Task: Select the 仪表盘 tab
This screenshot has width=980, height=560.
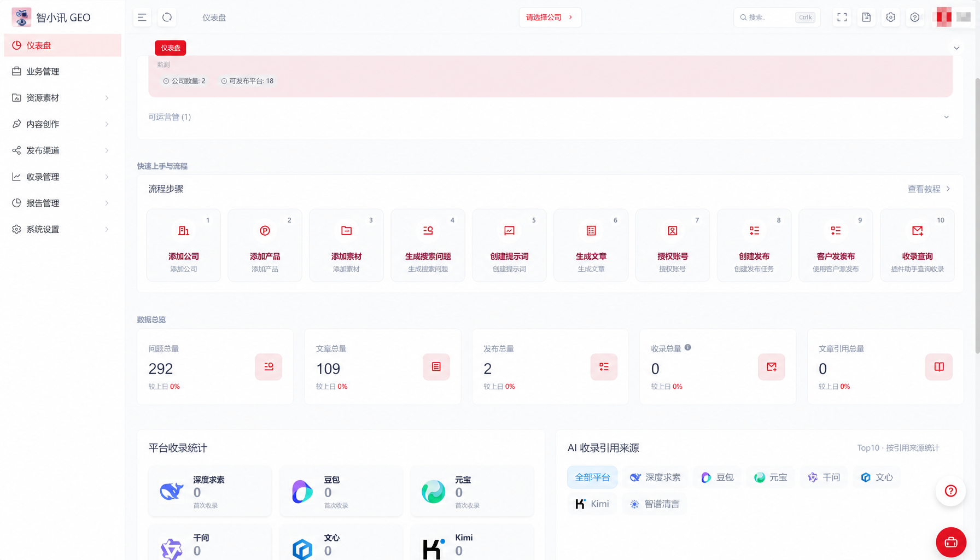Action: [x=171, y=48]
